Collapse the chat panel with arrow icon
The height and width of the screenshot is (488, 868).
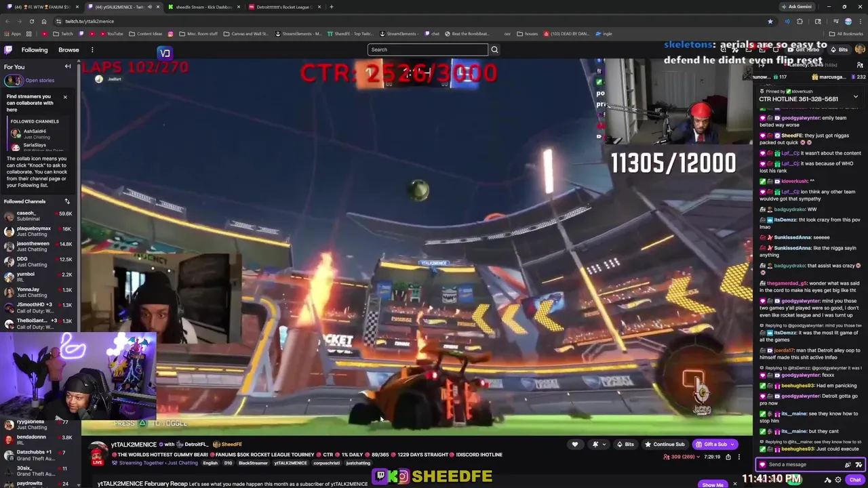pyautogui.click(x=761, y=65)
